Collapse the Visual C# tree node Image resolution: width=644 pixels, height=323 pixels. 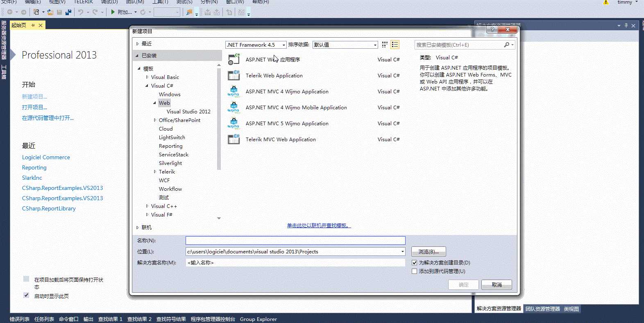(x=147, y=86)
